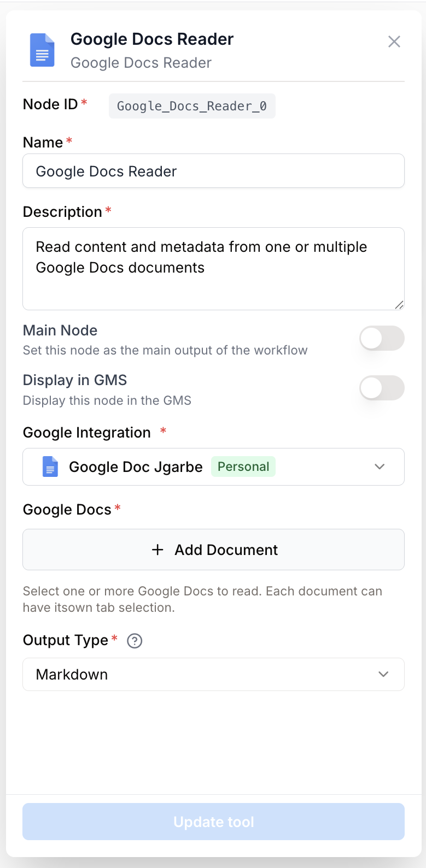Click the Description resize handle
Screen dimensions: 426x868
pyautogui.click(x=399, y=305)
